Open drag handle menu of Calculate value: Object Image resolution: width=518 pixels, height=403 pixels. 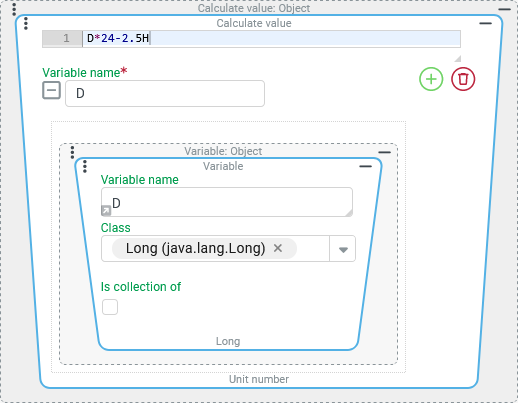pos(14,9)
